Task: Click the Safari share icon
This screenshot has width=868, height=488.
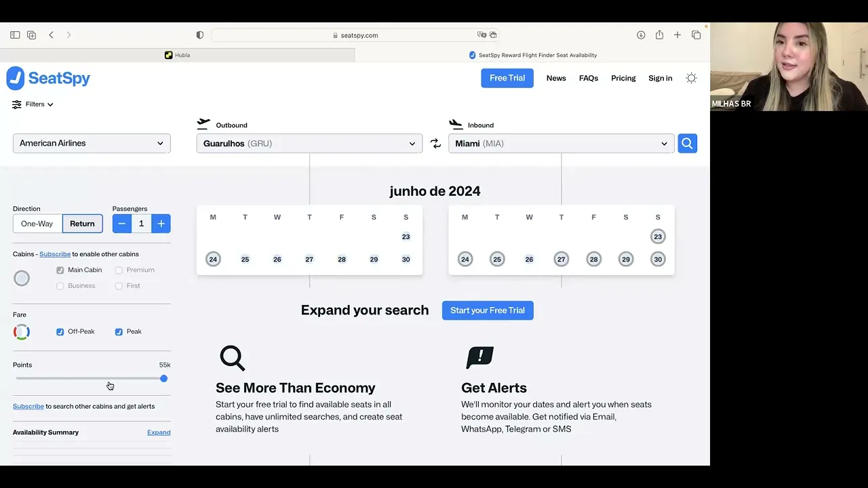Action: coord(659,35)
